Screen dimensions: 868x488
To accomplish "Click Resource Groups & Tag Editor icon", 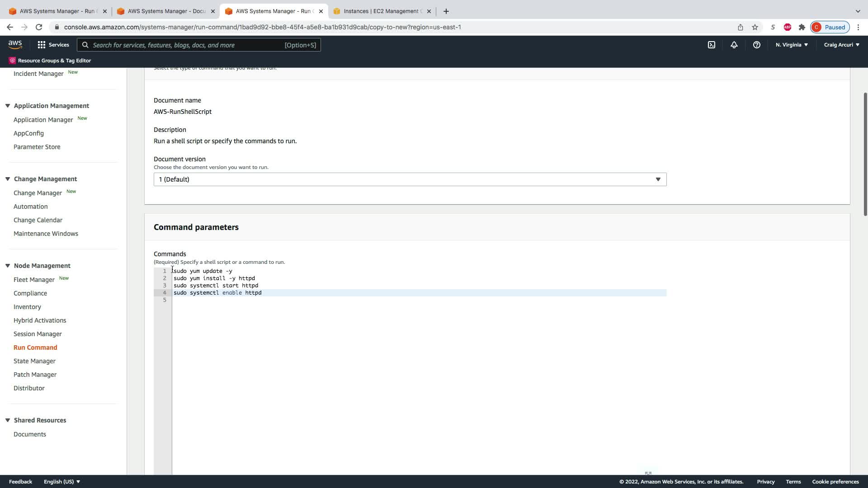I will tap(12, 60).
